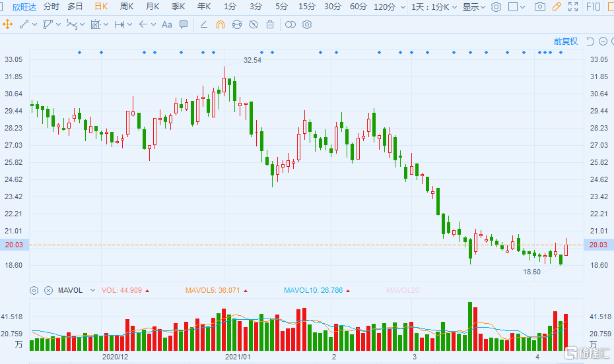The image size is (614, 364).
Task: Open more minute periods dropdown after 120分
Action: 403,7
